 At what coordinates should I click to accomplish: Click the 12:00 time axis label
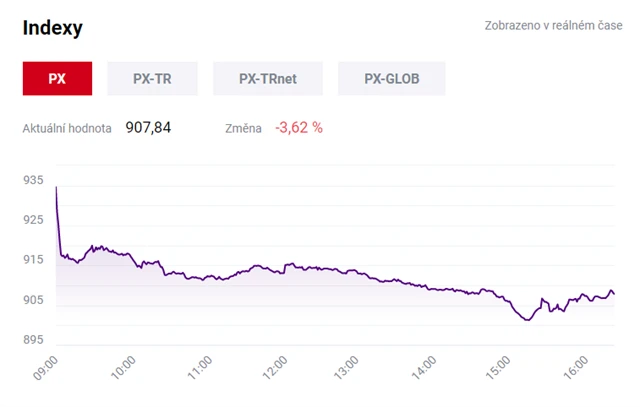(272, 367)
